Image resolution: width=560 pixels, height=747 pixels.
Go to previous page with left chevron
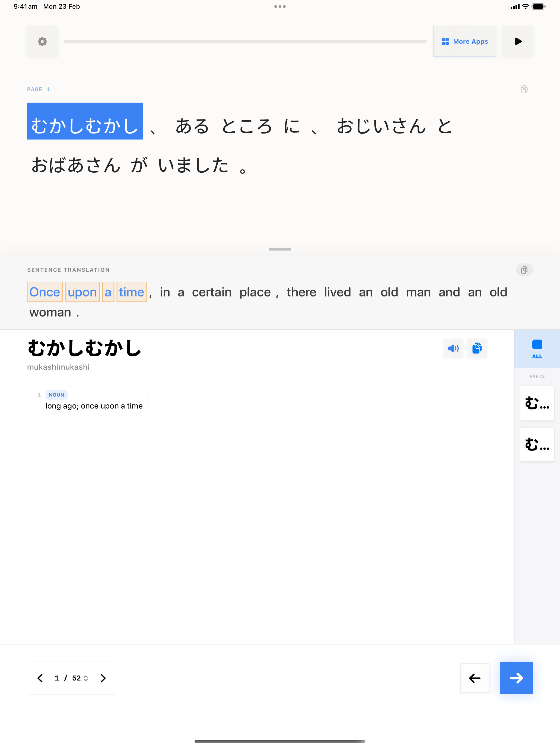coord(40,678)
